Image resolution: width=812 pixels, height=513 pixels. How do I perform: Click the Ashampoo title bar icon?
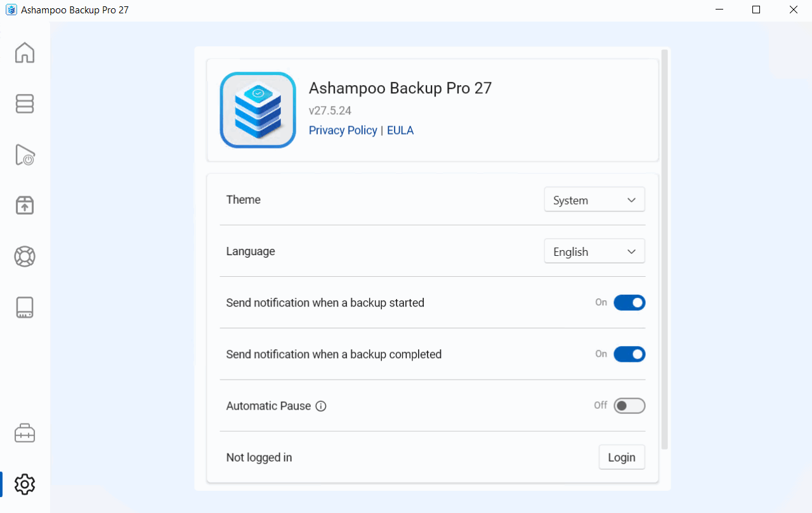tap(11, 10)
